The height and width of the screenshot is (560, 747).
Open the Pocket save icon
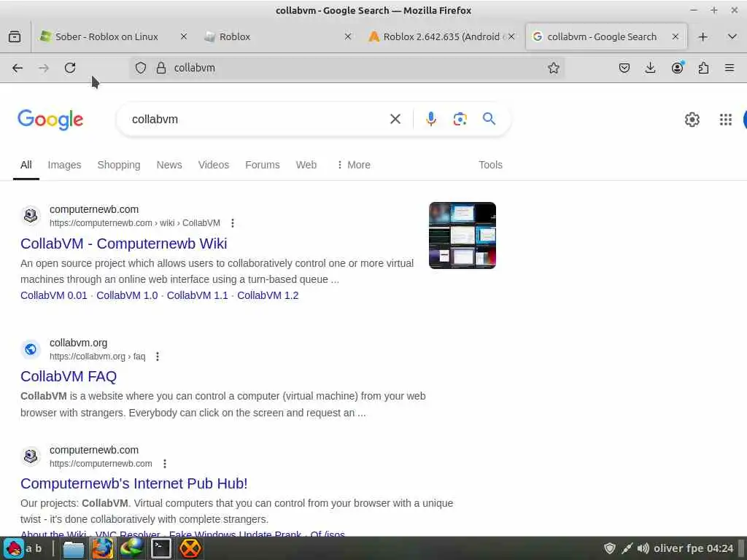pyautogui.click(x=624, y=68)
